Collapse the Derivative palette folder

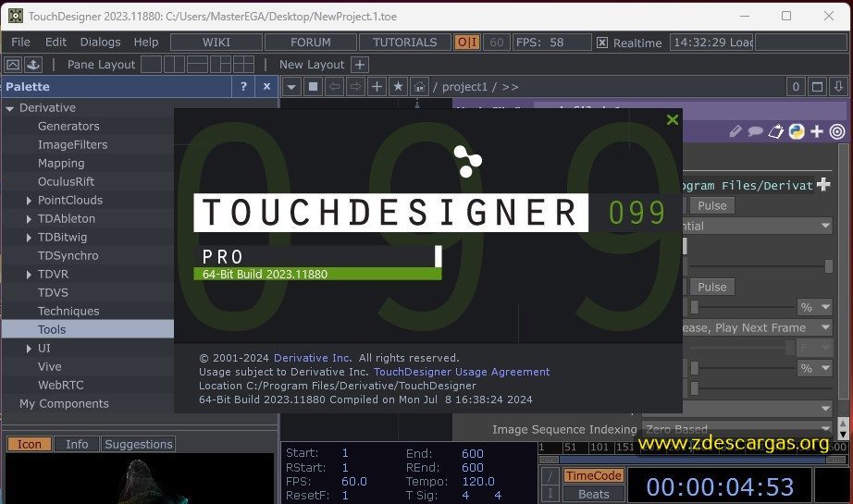[x=10, y=108]
